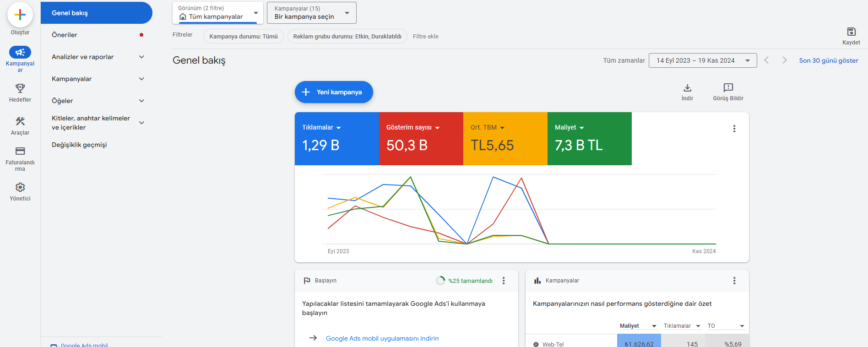The height and width of the screenshot is (347, 868).
Task: Open the Kampanyalar megaphone icon
Action: point(20,52)
